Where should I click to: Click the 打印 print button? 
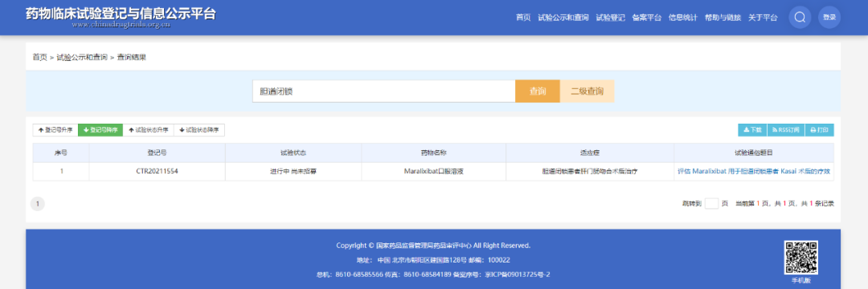(819, 130)
